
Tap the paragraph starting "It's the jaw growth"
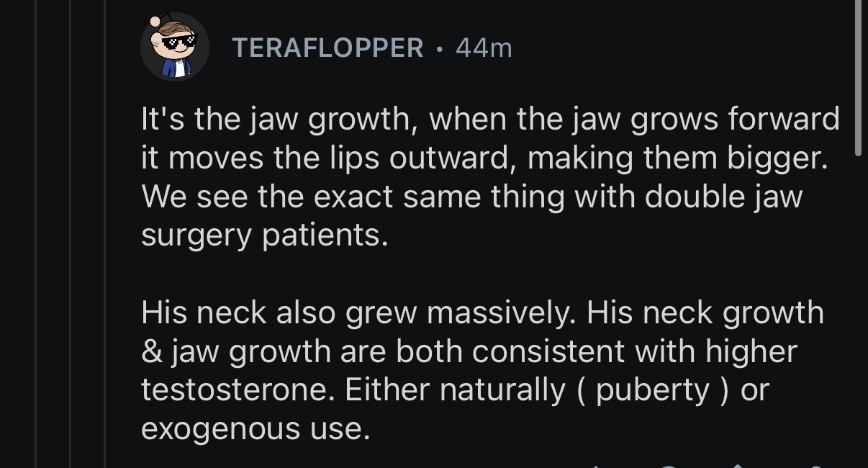click(490, 177)
